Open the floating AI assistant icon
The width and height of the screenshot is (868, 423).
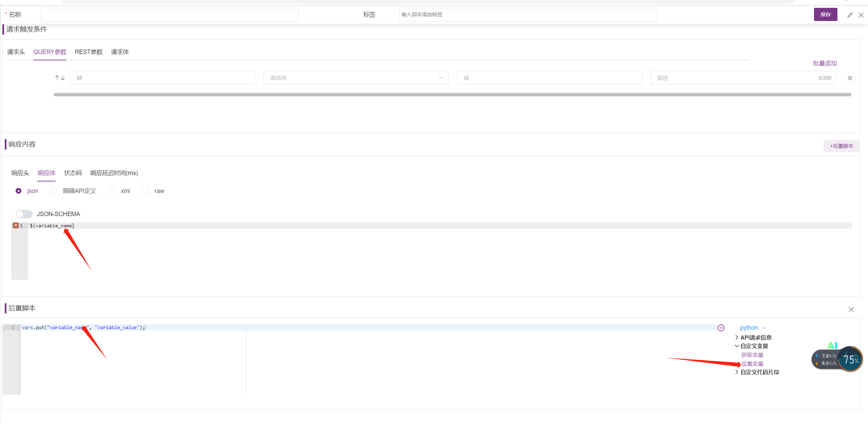tap(832, 345)
